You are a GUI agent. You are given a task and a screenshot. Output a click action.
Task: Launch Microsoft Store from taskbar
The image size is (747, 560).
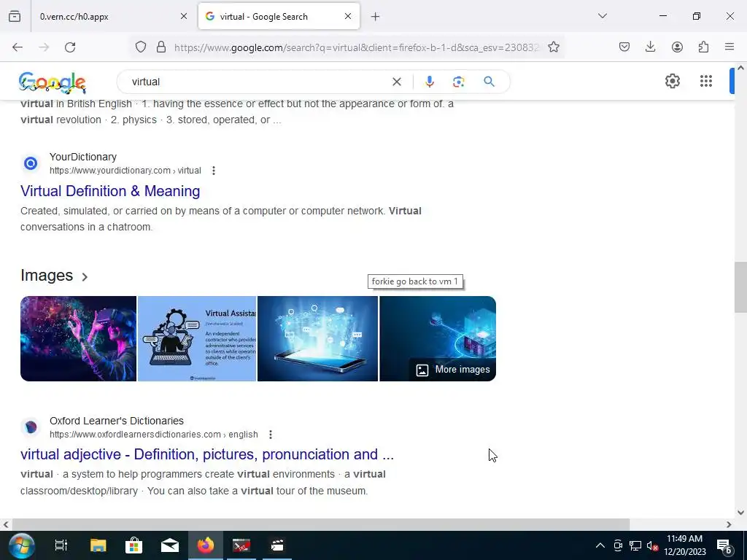[x=134, y=545]
